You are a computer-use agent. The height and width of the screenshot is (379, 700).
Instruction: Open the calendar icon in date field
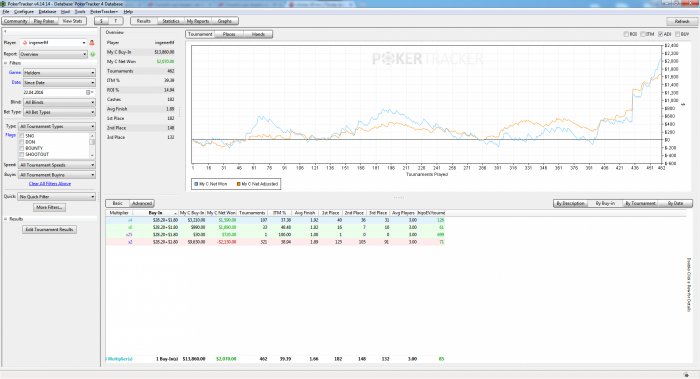pyautogui.click(x=88, y=92)
